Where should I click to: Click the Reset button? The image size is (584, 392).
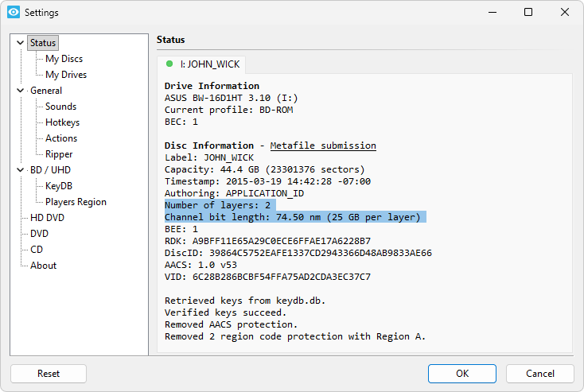(49, 374)
